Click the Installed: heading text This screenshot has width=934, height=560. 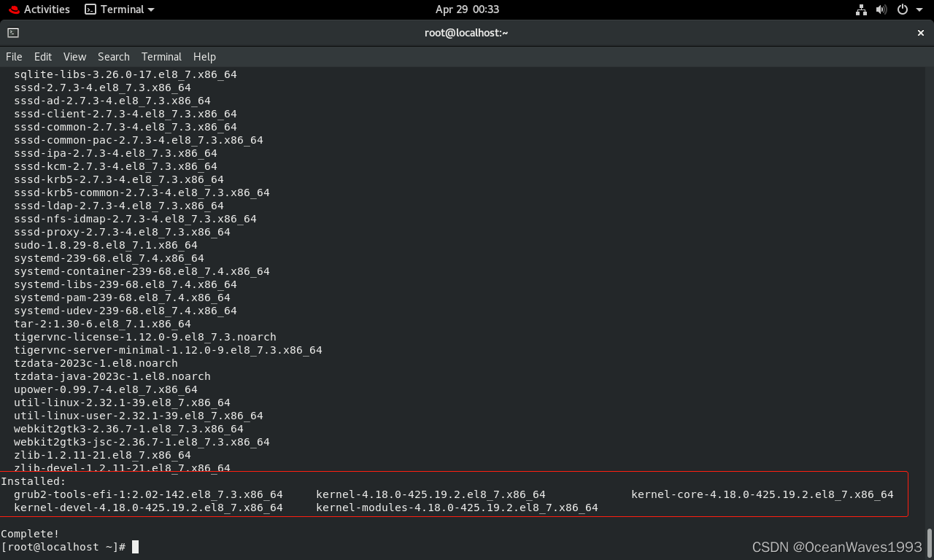pyautogui.click(x=34, y=481)
